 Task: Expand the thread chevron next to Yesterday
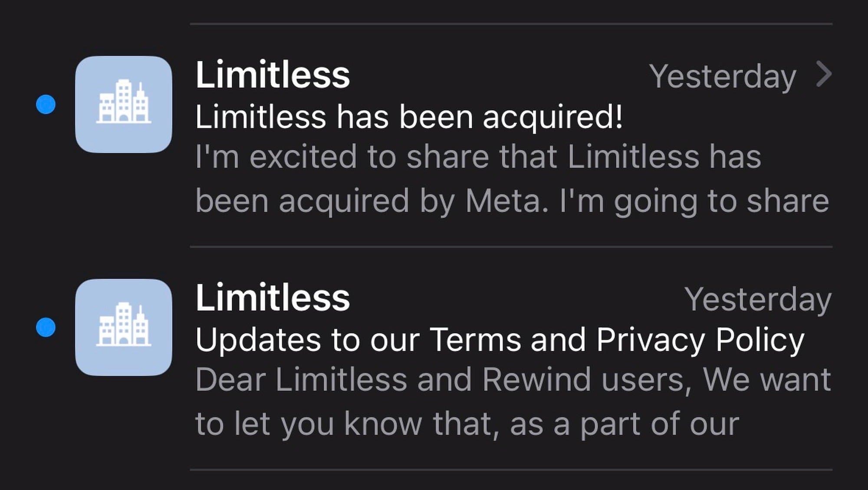(x=823, y=75)
